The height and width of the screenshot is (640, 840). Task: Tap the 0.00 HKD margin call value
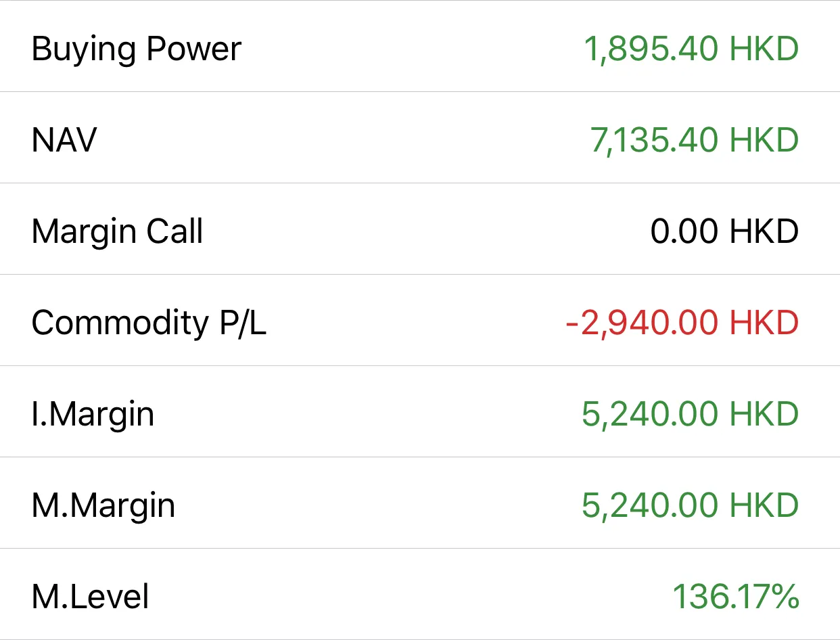[724, 232]
